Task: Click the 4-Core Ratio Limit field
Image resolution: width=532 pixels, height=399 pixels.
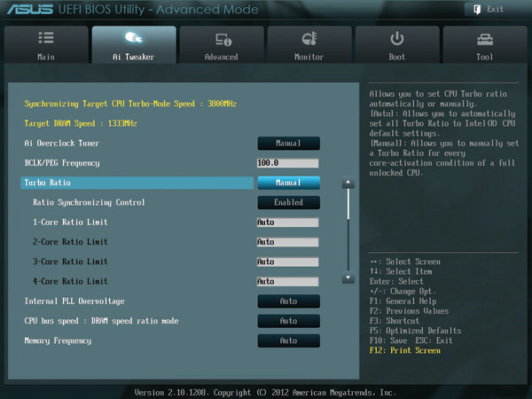Action: 287,282
